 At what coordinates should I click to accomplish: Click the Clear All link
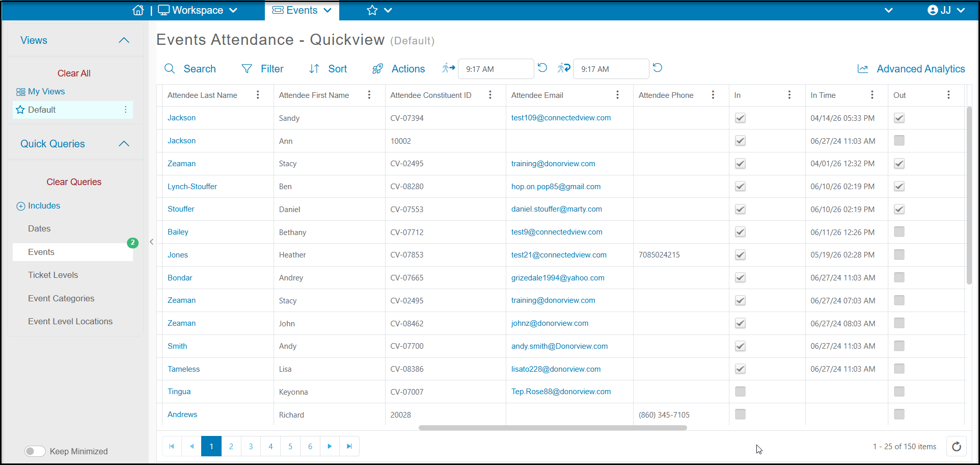click(74, 73)
